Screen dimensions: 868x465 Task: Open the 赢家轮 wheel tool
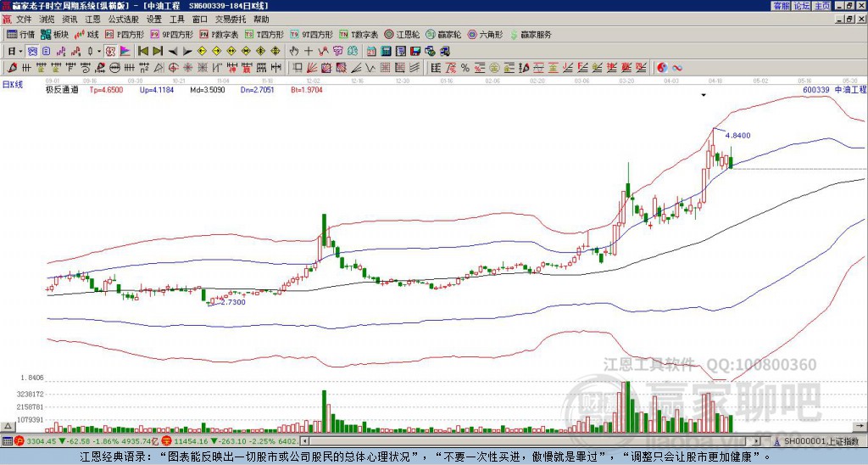point(443,34)
